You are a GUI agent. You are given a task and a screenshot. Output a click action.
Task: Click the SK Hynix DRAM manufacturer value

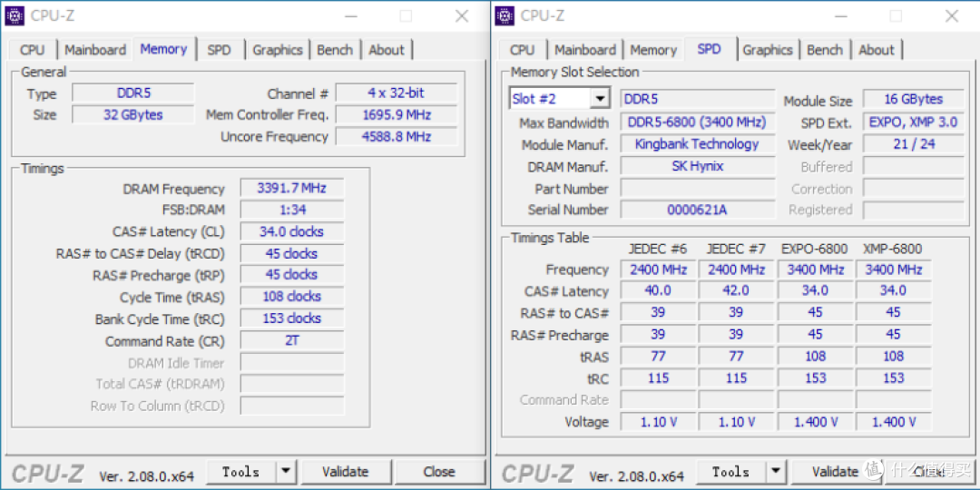tap(698, 166)
